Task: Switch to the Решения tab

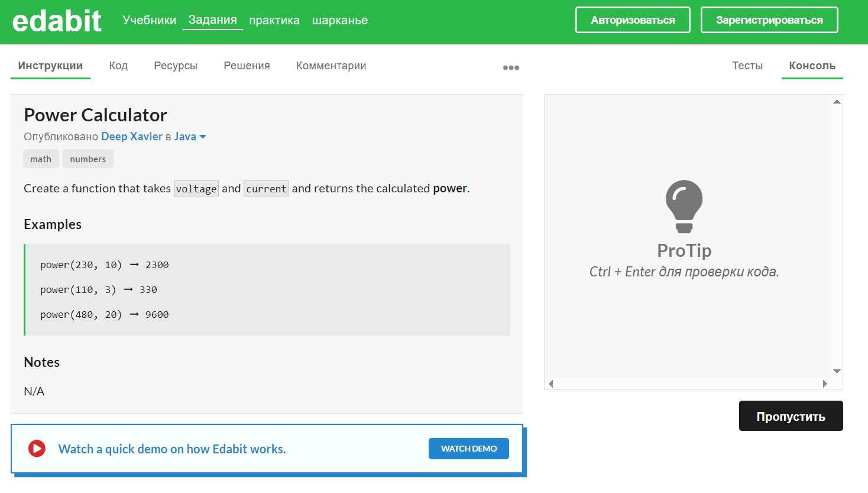Action: tap(246, 66)
